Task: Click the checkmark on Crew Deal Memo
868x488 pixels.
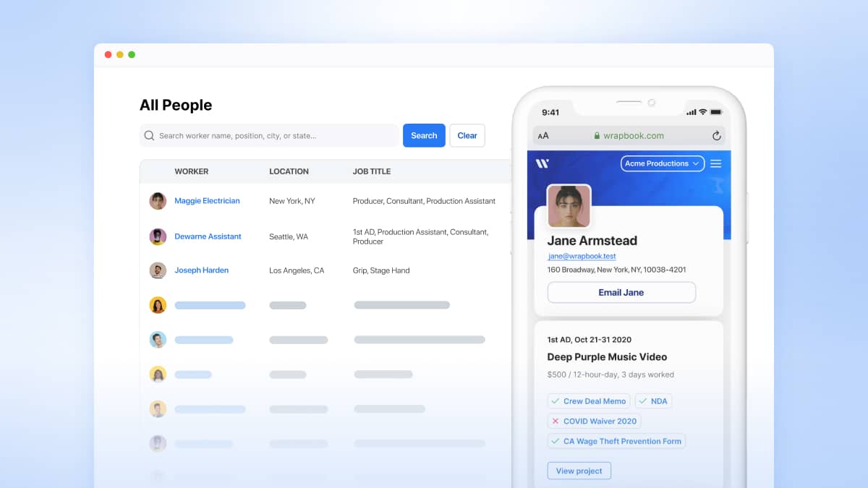Action: point(556,401)
